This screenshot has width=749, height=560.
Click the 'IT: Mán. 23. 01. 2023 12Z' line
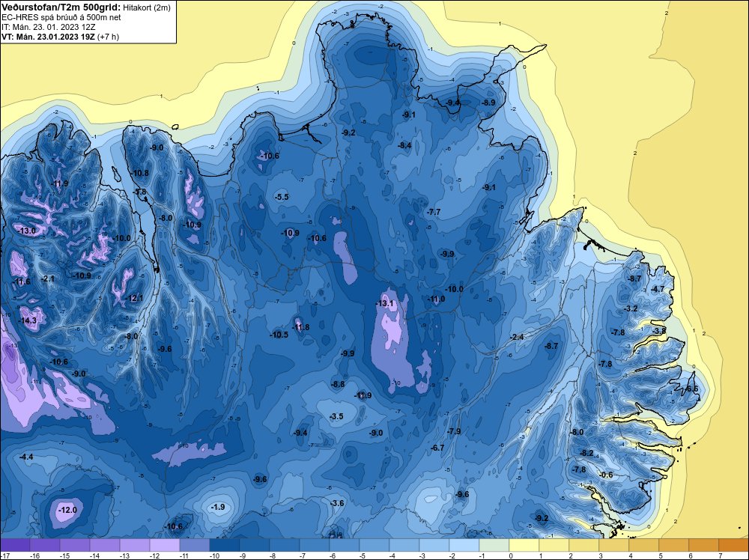[48, 27]
